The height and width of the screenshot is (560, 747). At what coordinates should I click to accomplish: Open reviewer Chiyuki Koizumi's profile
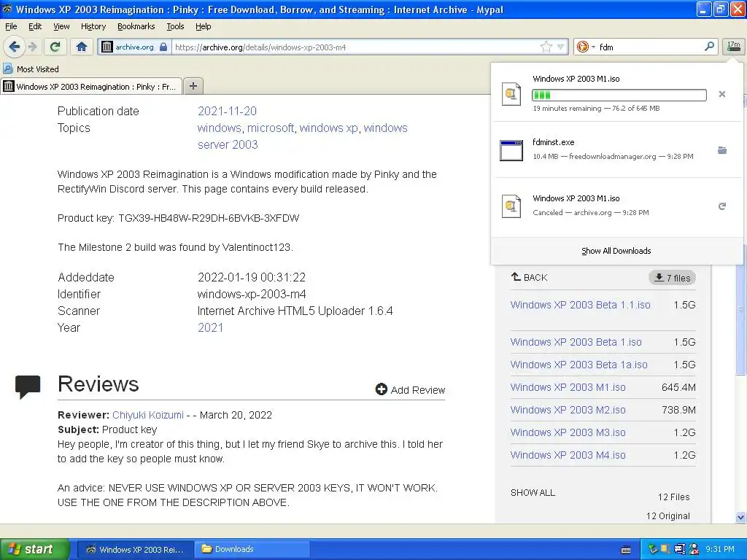click(147, 415)
